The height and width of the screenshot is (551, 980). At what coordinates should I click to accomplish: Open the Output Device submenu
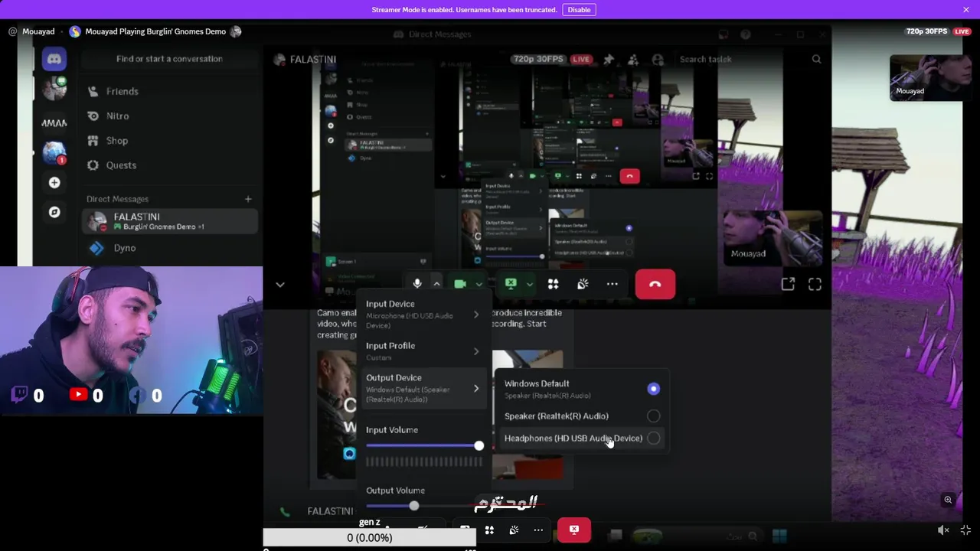click(423, 388)
